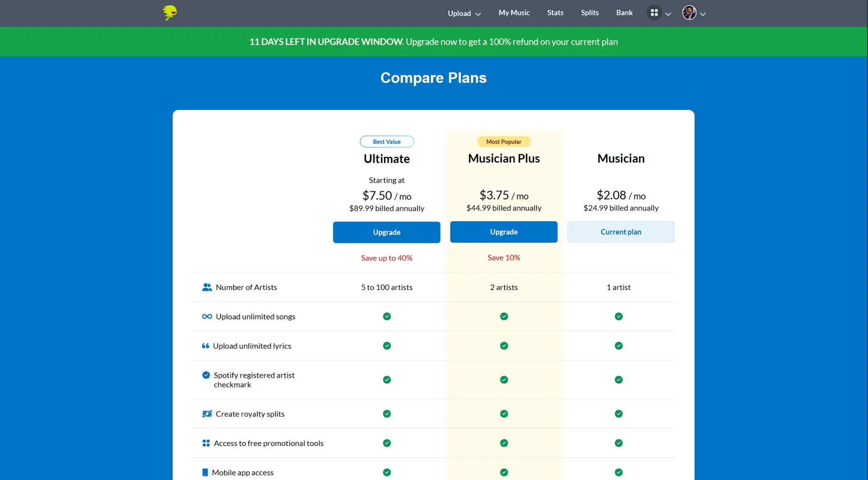Navigate to the Bank page
868x480 pixels.
point(624,13)
